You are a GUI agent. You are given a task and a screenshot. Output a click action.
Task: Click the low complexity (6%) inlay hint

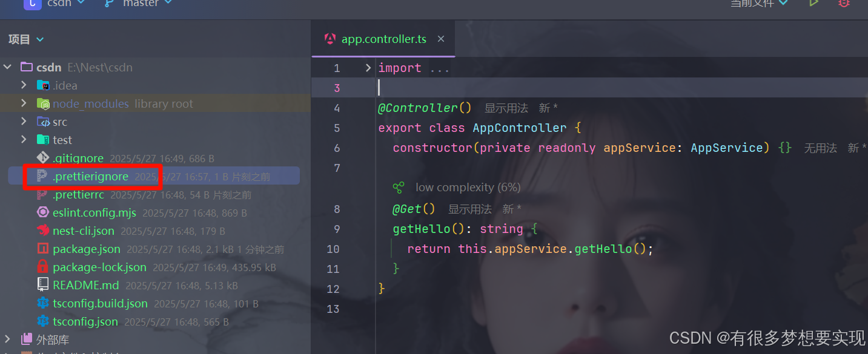pyautogui.click(x=468, y=188)
